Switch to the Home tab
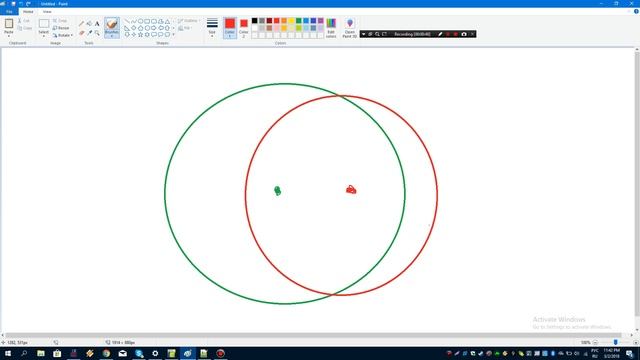This screenshot has width=640, height=360. coord(28,12)
